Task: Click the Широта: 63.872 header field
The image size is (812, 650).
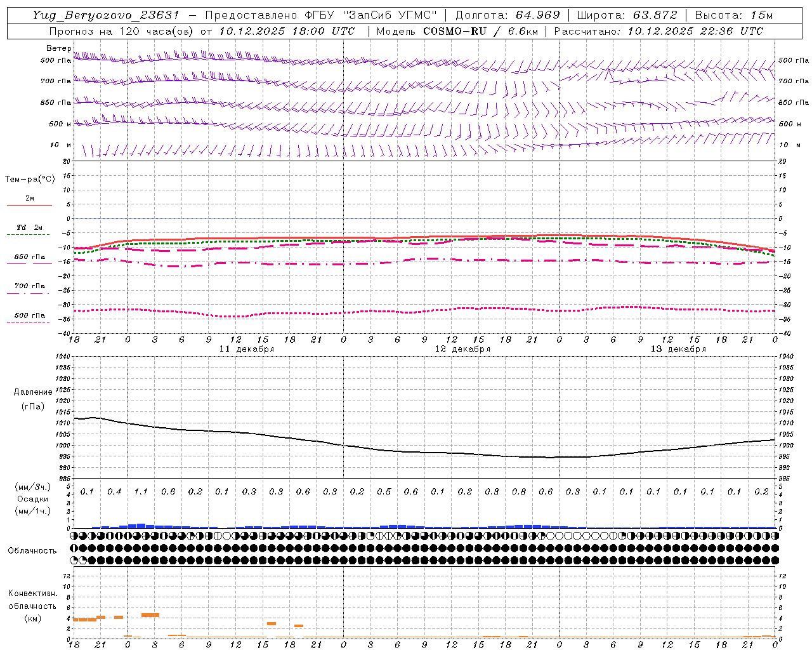Action: click(x=627, y=15)
